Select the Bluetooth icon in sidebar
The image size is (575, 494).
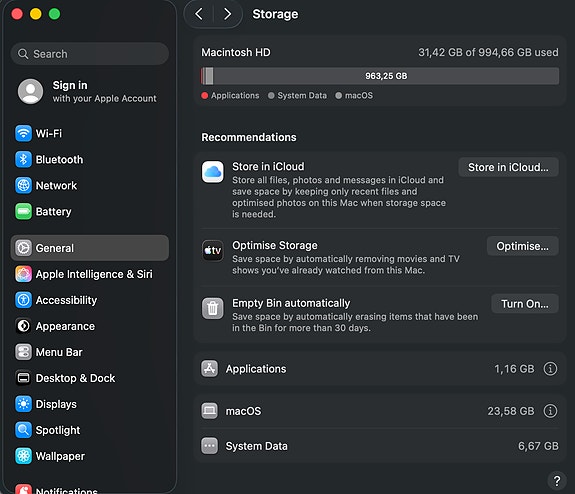pyautogui.click(x=23, y=159)
